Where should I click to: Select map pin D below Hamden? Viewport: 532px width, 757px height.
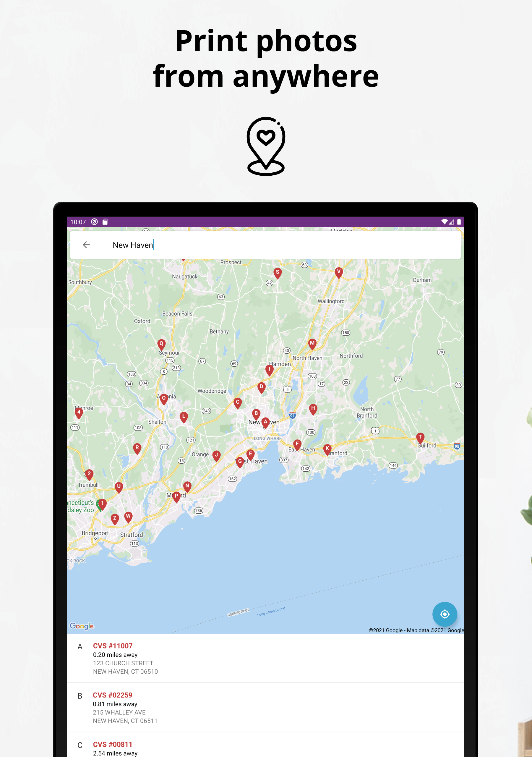[261, 388]
